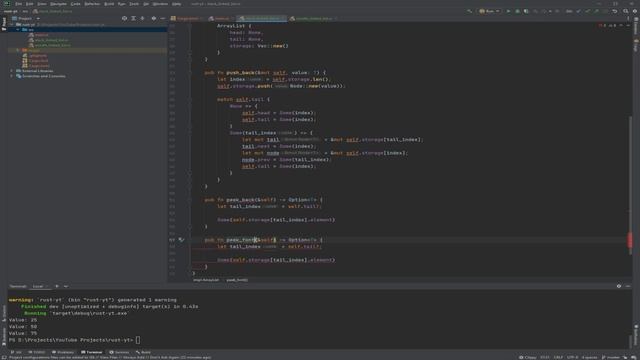Open the Git tool window button
The width and height of the screenshot is (640, 360).
16,352
